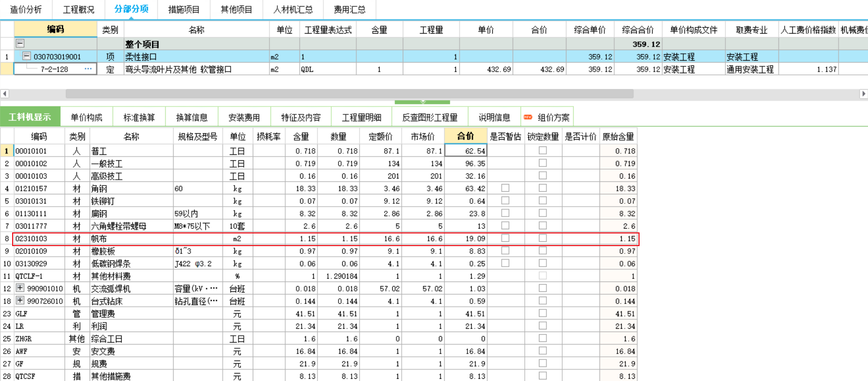This screenshot has height=381, width=868.
Task: Collapse the lower detail panel with the green chevron
Action: [422, 102]
